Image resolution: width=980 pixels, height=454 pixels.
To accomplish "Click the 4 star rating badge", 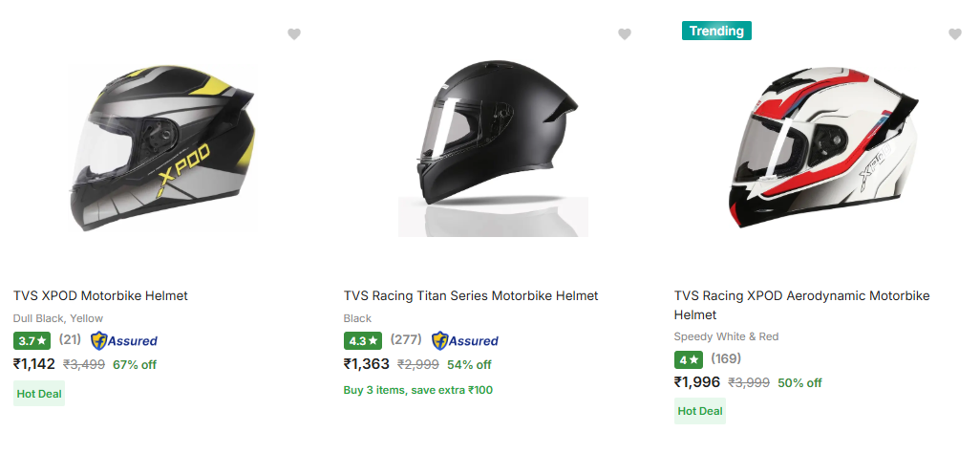I will click(688, 359).
